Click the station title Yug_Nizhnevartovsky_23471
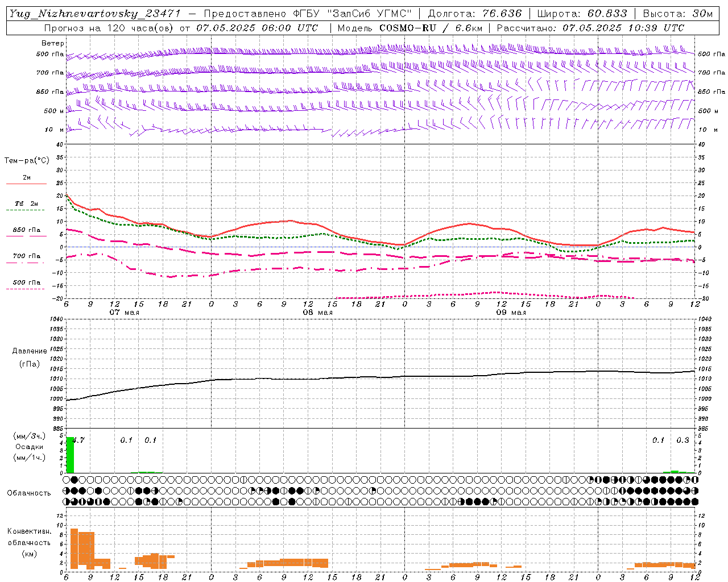This screenshot has width=728, height=582. coord(94,14)
